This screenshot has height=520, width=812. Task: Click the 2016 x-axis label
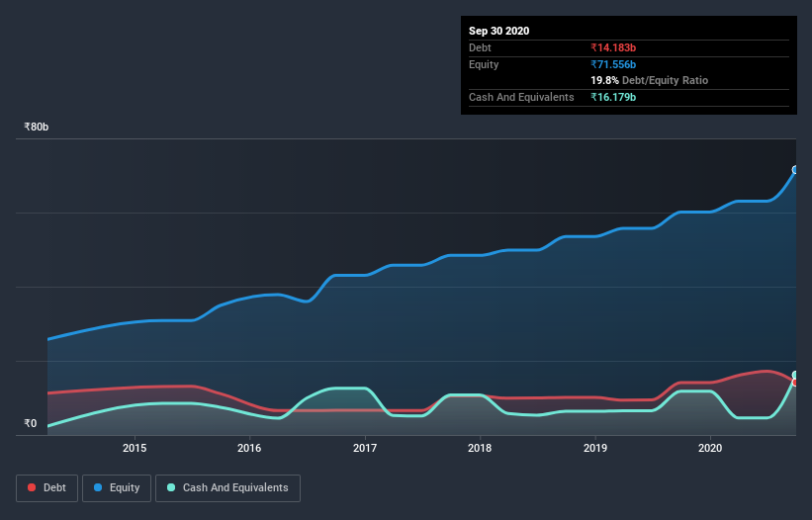(x=249, y=448)
